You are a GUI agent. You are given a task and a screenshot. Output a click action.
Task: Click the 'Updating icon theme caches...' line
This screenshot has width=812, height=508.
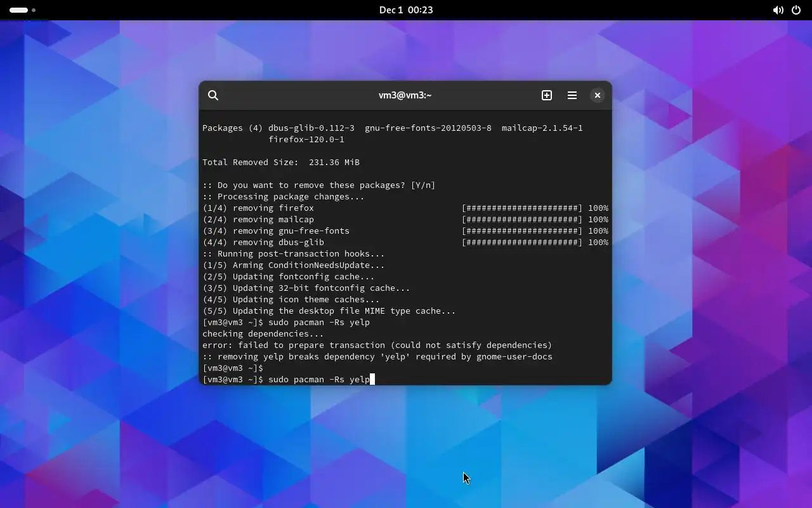[x=291, y=300]
